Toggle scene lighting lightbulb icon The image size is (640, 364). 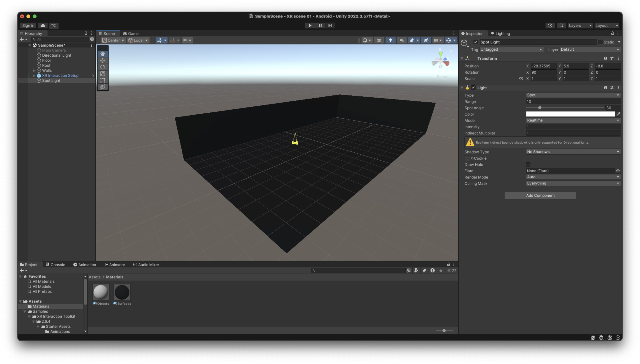390,40
